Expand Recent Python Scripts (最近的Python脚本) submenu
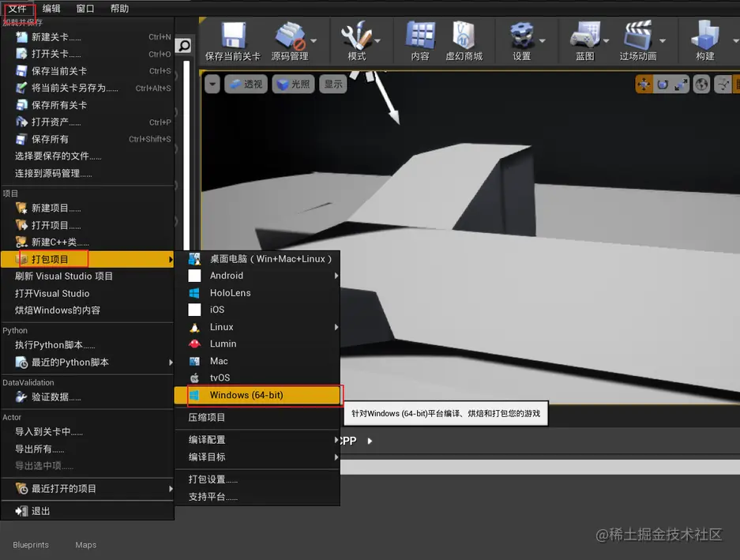Viewport: 740px width, 560px height. [88, 363]
